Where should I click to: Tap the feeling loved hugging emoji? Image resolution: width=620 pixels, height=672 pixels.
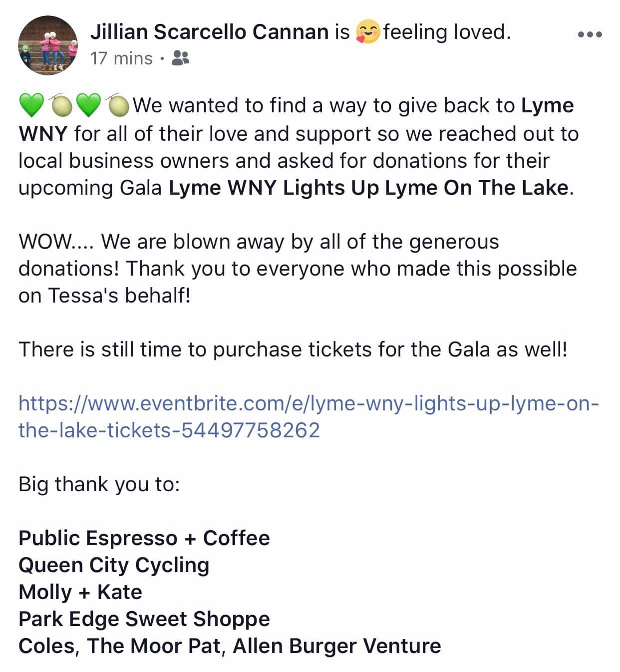pos(368,32)
